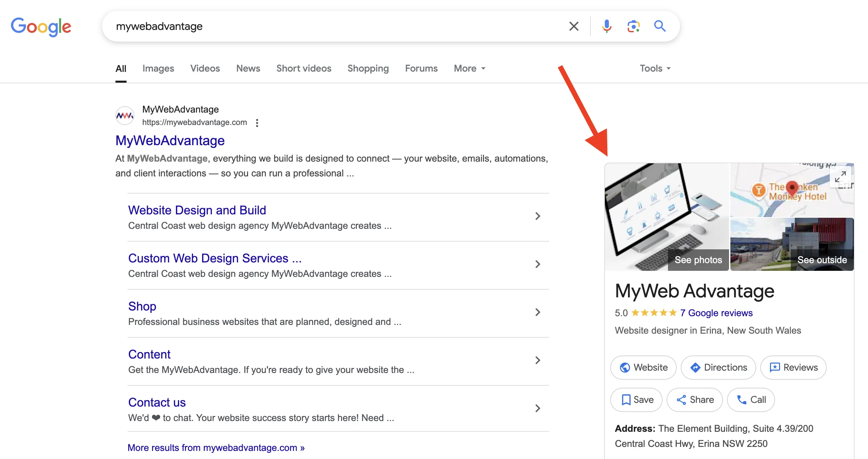Open See photos thumbnail
Screen dimensions: 868x459
pos(667,217)
